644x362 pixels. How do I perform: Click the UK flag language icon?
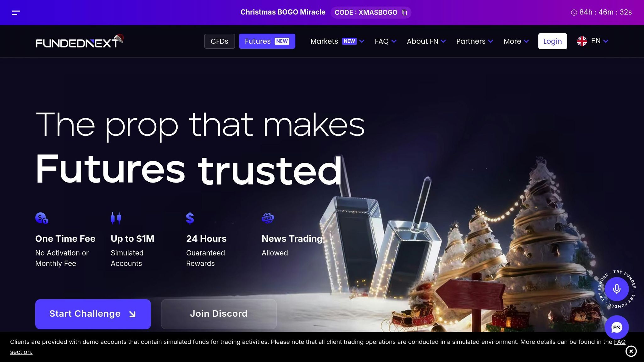[x=582, y=41]
